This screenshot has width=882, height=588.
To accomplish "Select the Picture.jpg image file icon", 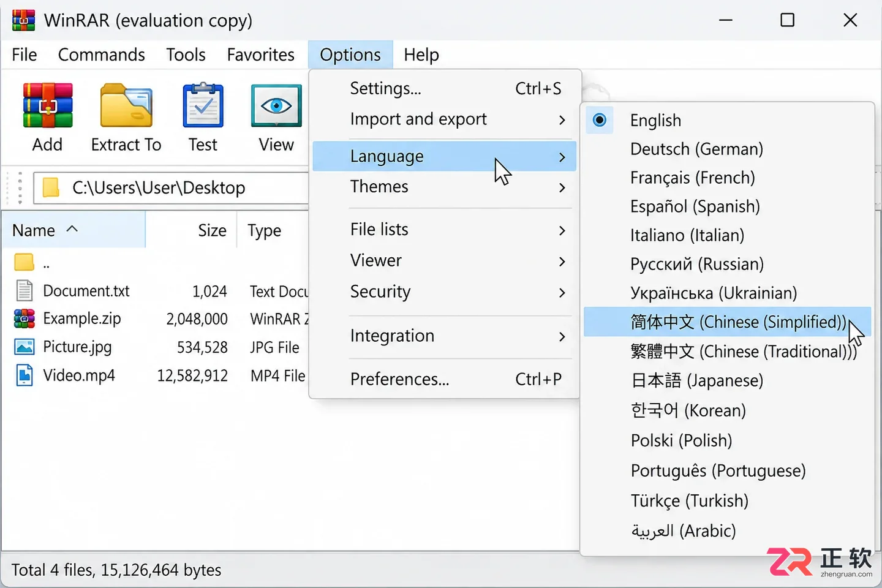I will pyautogui.click(x=24, y=347).
